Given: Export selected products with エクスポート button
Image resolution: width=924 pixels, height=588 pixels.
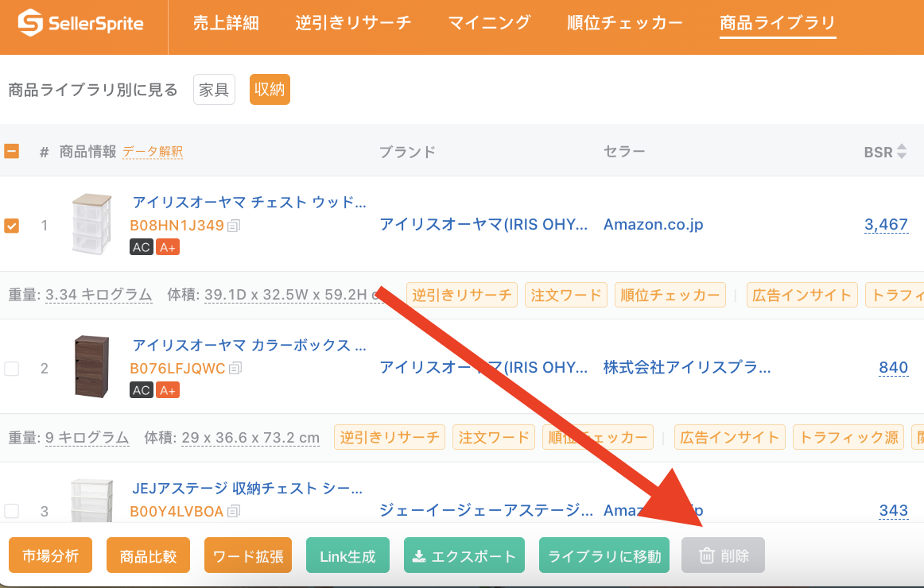Looking at the screenshot, I should coord(464,555).
